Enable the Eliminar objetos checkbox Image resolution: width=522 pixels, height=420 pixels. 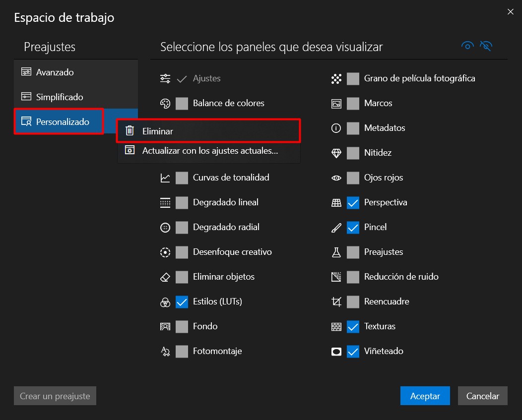(182, 277)
